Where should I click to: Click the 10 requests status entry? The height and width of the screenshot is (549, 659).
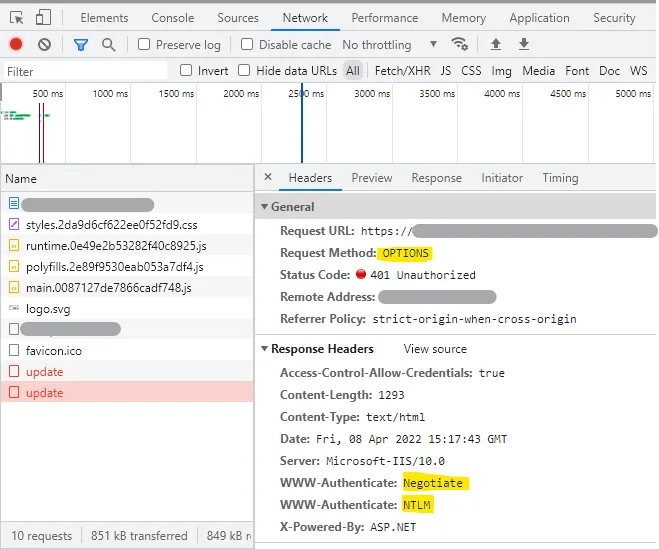pyautogui.click(x=42, y=535)
